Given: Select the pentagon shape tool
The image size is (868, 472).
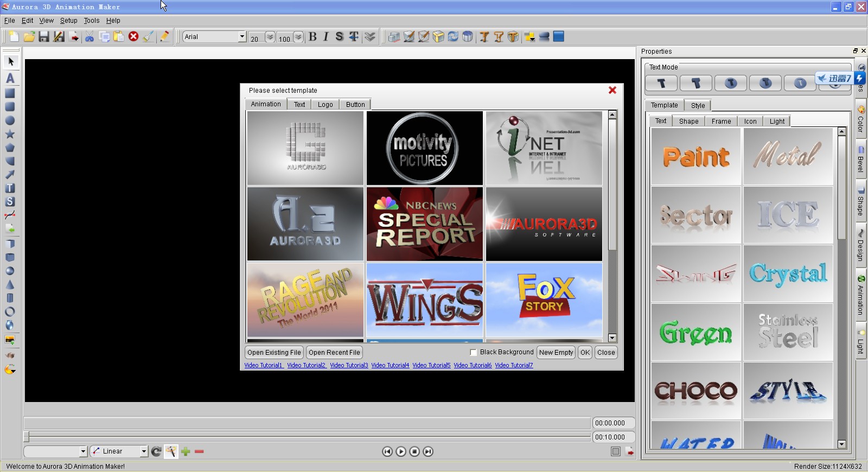Looking at the screenshot, I should click(x=10, y=148).
